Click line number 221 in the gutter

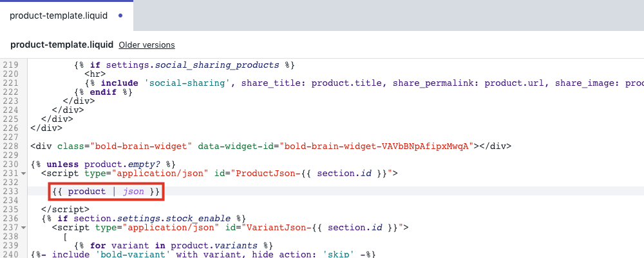pyautogui.click(x=10, y=83)
